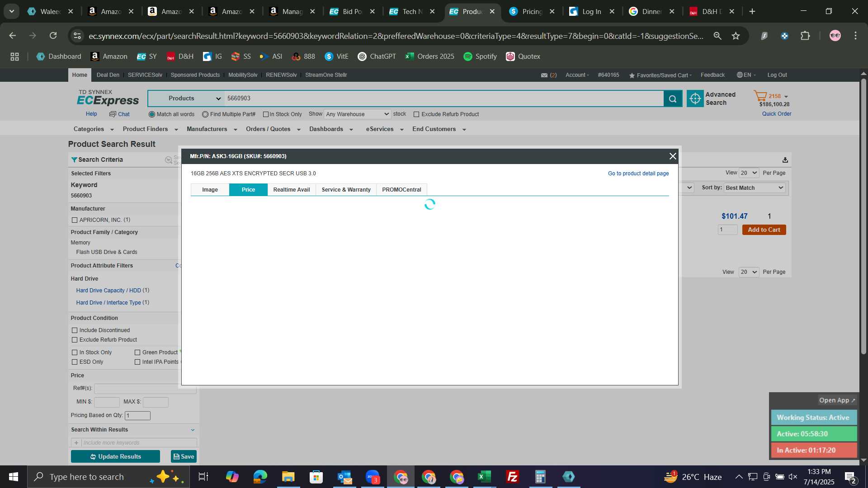The height and width of the screenshot is (488, 868).
Task: Open the Quotex bookmark
Action: click(523, 56)
